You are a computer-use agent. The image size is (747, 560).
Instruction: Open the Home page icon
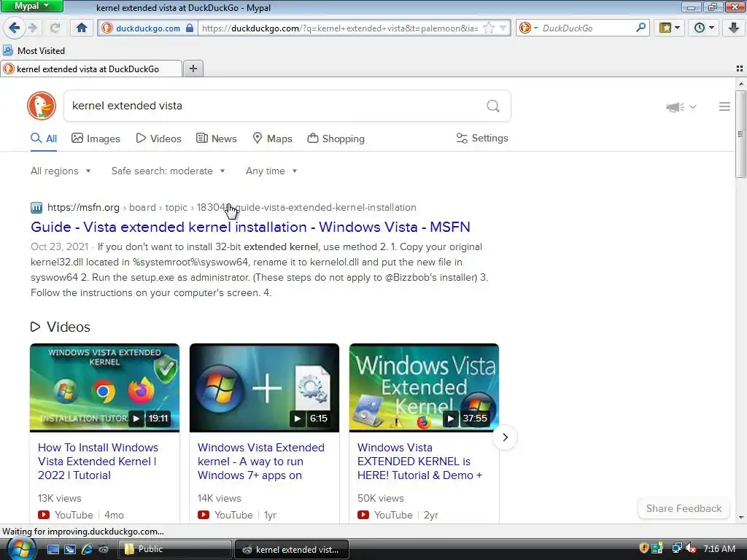(x=82, y=28)
